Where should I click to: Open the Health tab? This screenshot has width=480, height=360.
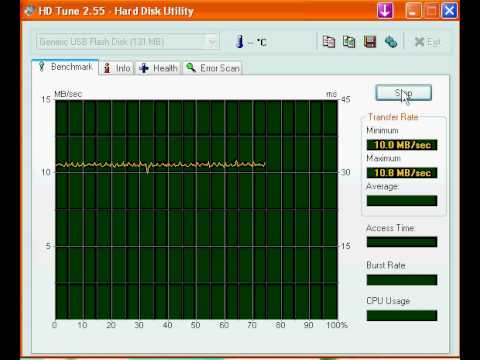(x=159, y=68)
